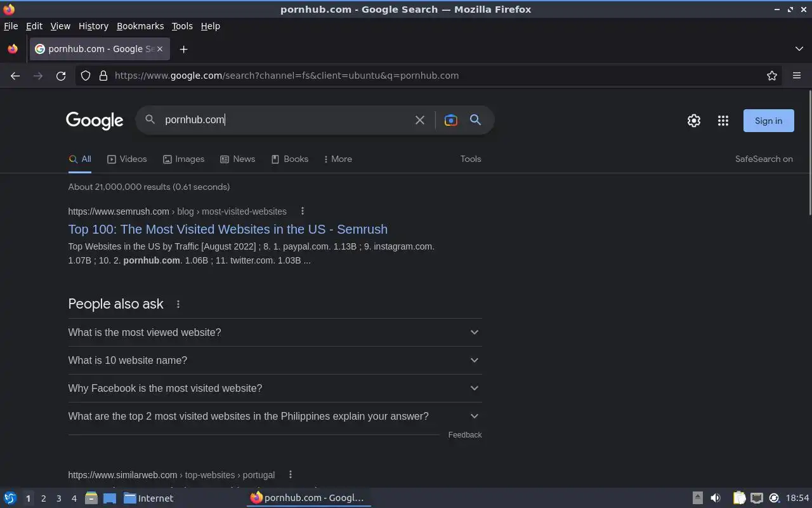Open the taskbar start menu icon
This screenshot has height=508, width=812.
point(10,498)
